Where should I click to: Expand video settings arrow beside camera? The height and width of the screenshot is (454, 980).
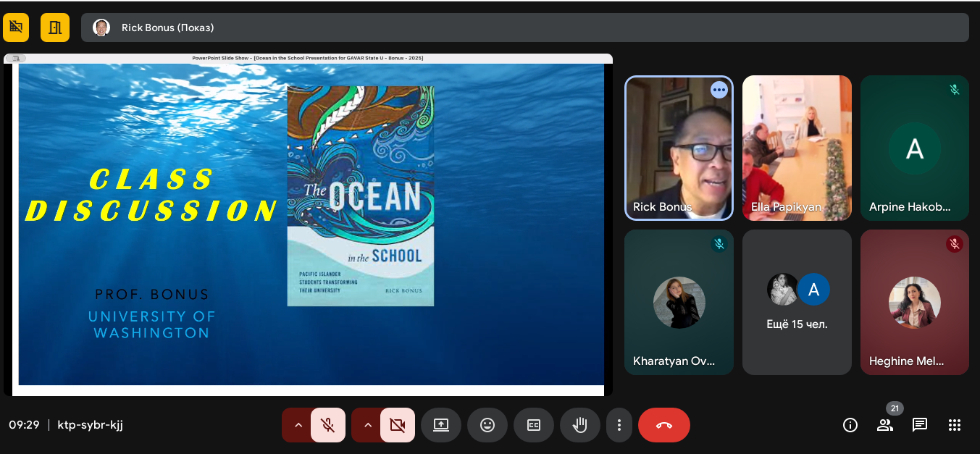[367, 425]
